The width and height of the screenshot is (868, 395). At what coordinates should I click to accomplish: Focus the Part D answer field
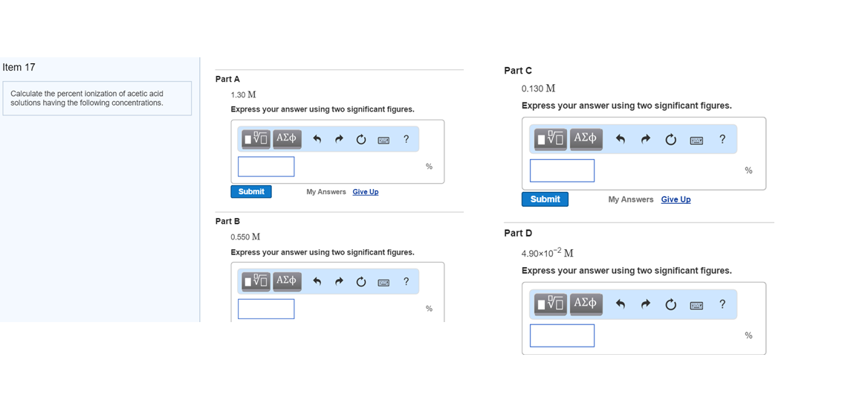click(562, 335)
